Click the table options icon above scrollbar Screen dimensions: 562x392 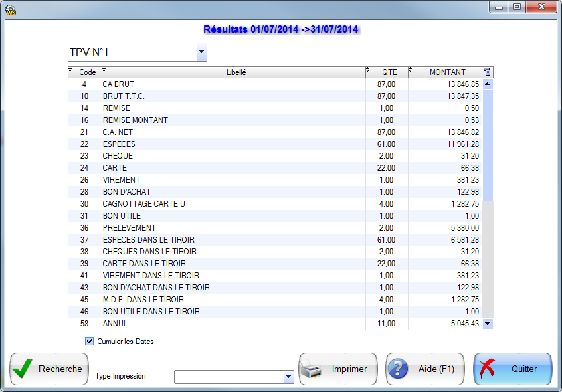pyautogui.click(x=488, y=72)
